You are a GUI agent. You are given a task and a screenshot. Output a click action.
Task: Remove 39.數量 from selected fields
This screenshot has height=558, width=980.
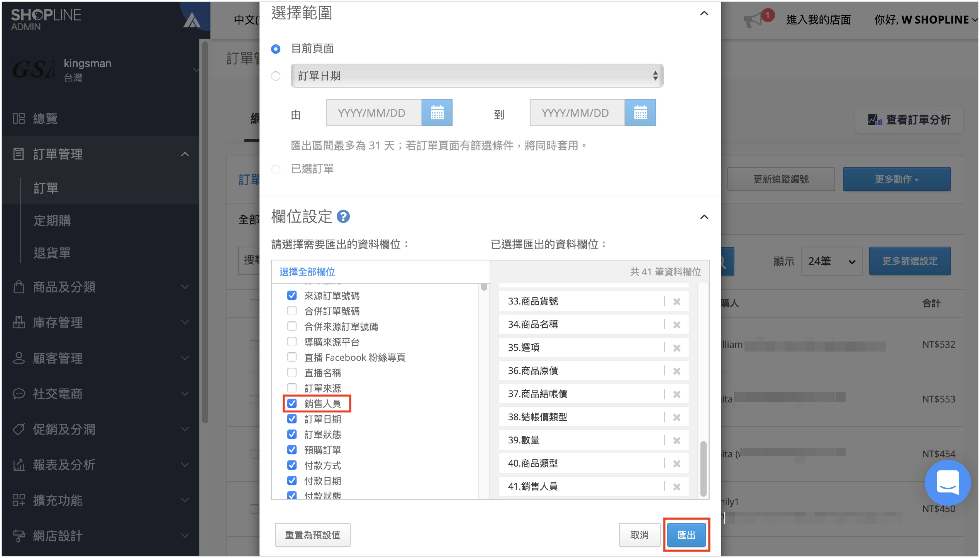pyautogui.click(x=677, y=440)
